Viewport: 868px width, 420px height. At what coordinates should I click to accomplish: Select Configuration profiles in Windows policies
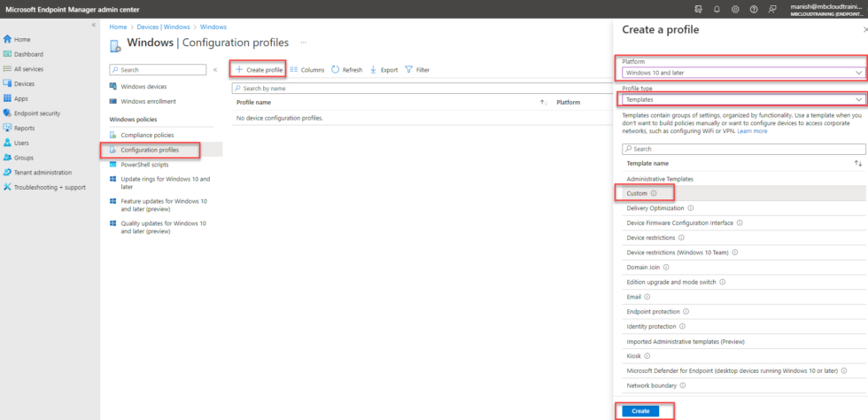coord(161,150)
